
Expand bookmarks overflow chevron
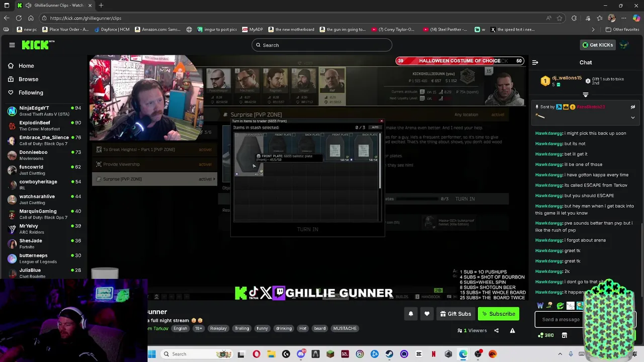(593, 30)
